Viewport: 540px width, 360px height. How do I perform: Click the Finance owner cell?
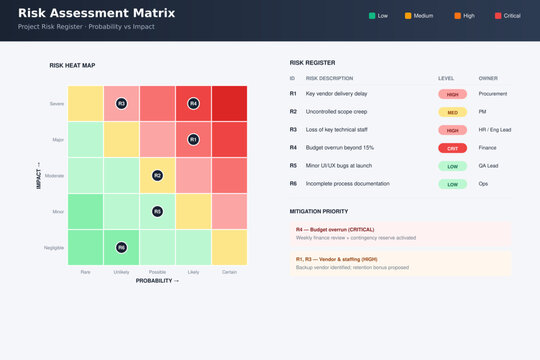click(x=488, y=147)
